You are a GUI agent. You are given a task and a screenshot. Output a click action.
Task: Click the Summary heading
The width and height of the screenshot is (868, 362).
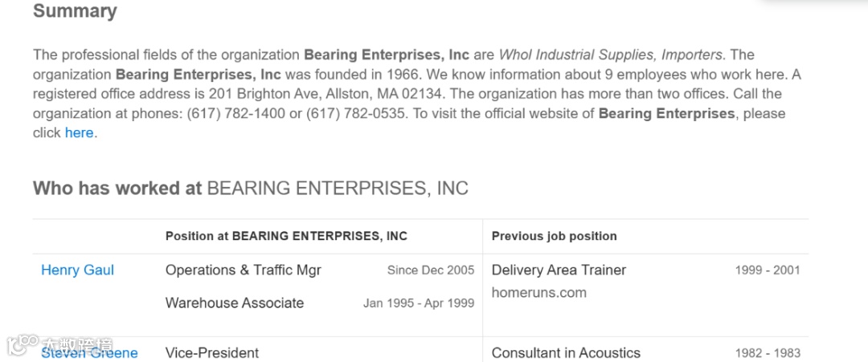[x=75, y=12]
